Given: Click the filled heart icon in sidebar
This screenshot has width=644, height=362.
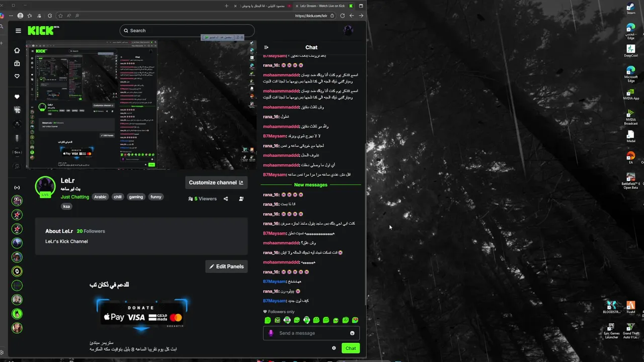Looking at the screenshot, I should click(x=17, y=97).
